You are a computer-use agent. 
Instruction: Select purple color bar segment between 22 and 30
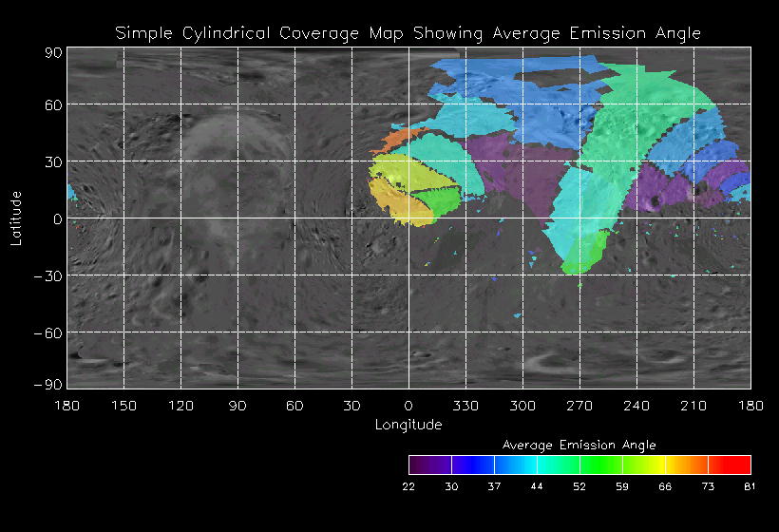tap(429, 465)
